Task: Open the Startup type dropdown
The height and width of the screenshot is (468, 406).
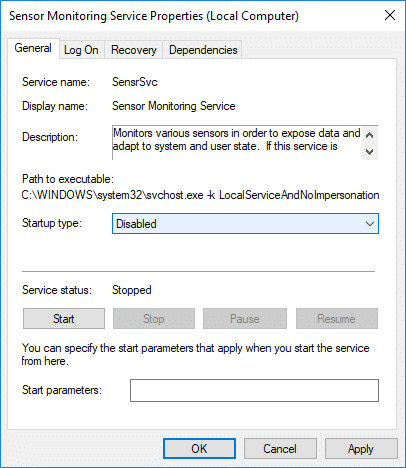Action: pyautogui.click(x=245, y=224)
